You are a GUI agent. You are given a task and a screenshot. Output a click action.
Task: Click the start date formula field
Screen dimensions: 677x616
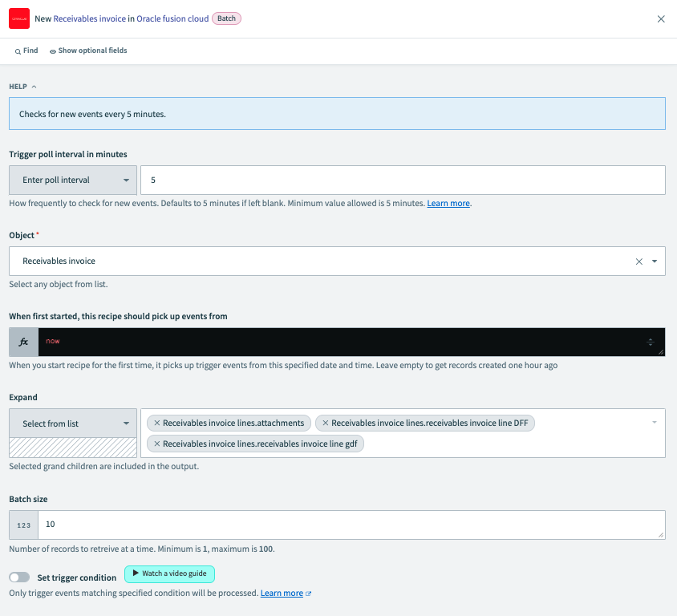345,342
